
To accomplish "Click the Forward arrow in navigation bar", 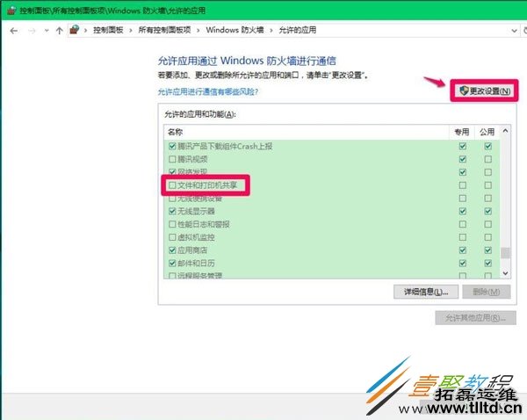I will pos(32,31).
